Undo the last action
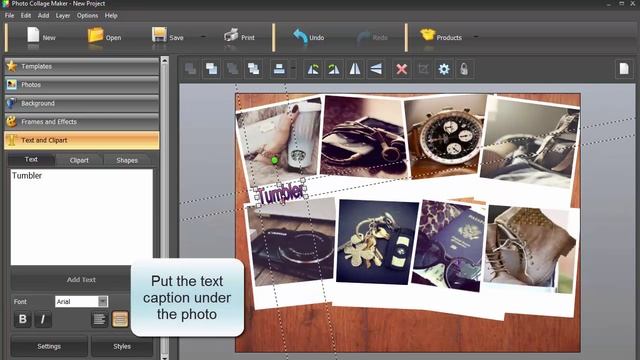 click(x=308, y=37)
